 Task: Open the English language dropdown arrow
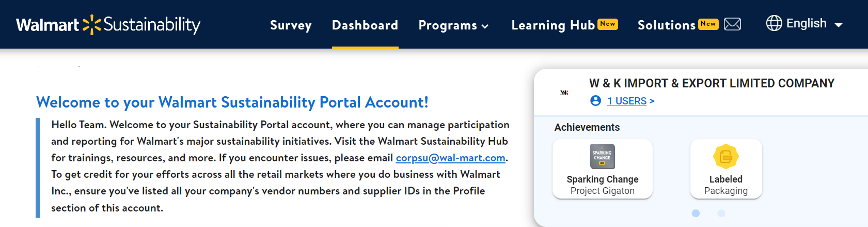[839, 25]
